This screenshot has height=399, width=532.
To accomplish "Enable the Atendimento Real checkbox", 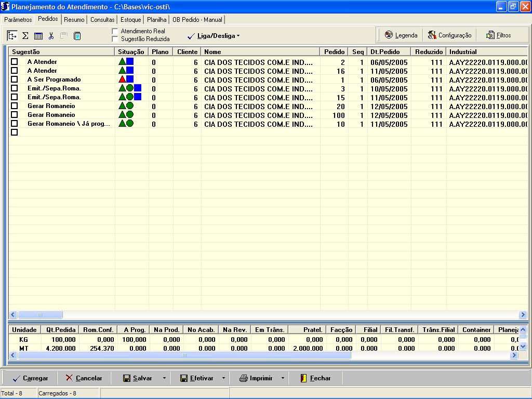I will point(115,31).
